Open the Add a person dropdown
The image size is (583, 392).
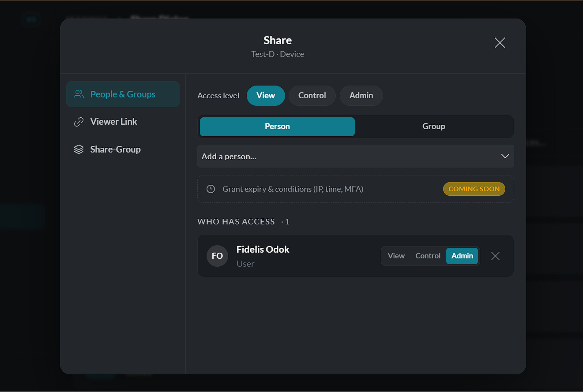[x=355, y=156]
